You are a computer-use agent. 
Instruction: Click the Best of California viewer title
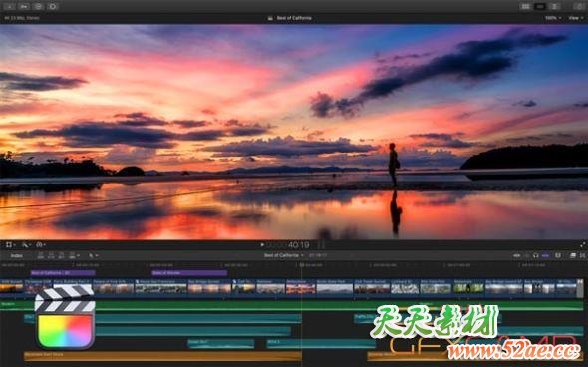click(x=294, y=18)
